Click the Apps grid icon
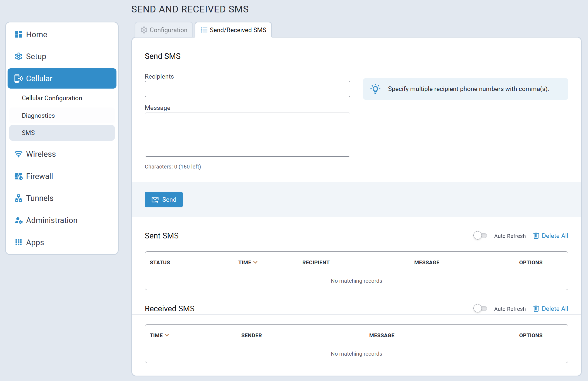Image resolution: width=588 pixels, height=381 pixels. 18,242
